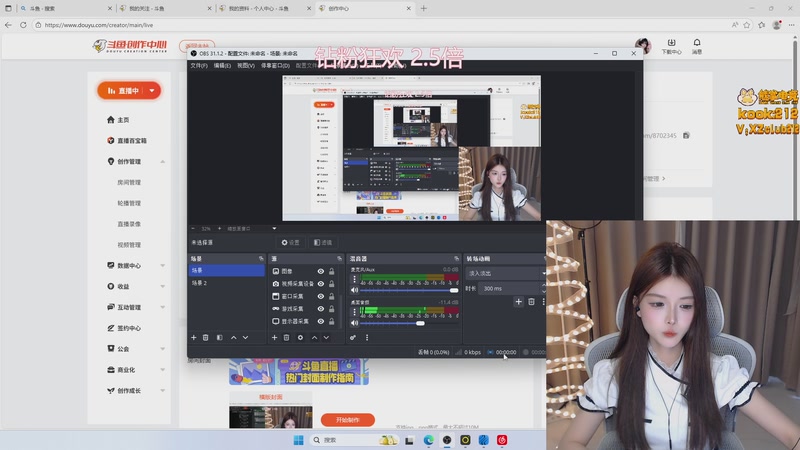
Task: Add page to browser favorites star
Action: click(747, 24)
